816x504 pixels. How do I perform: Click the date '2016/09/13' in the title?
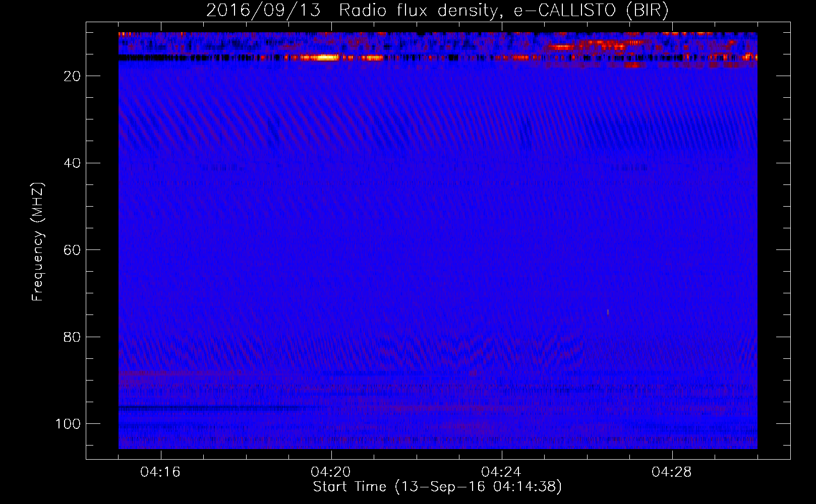263,10
